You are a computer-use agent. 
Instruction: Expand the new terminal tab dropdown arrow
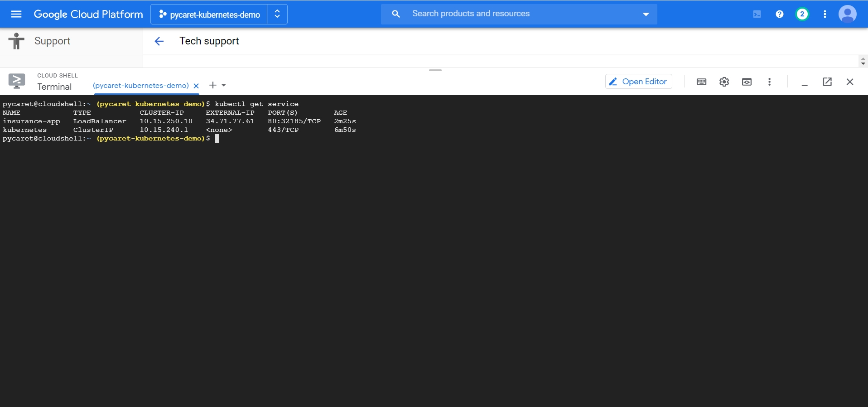pos(224,85)
